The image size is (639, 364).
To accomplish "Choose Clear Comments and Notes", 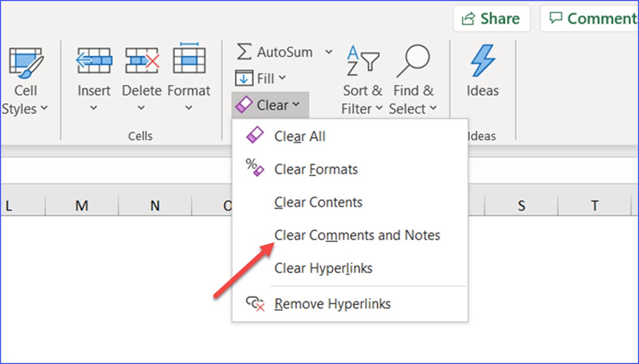I will pyautogui.click(x=357, y=235).
